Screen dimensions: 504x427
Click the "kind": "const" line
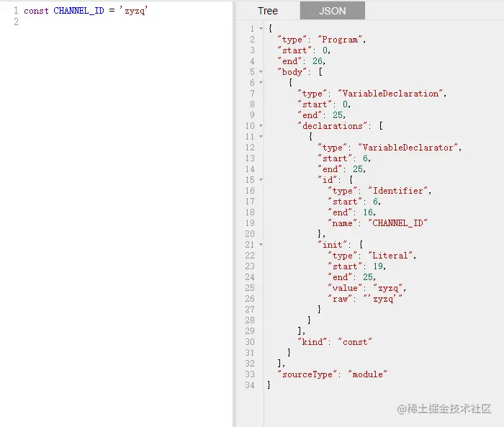[x=335, y=342]
